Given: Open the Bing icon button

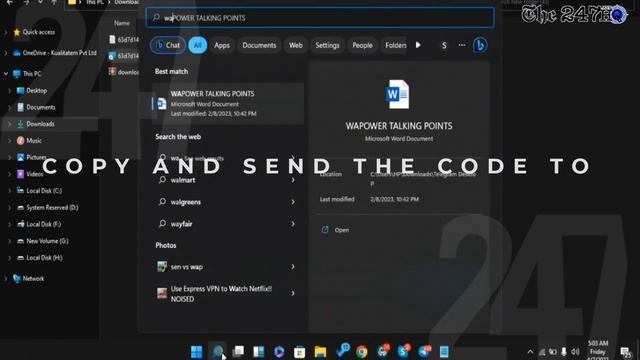Looking at the screenshot, I should 480,45.
